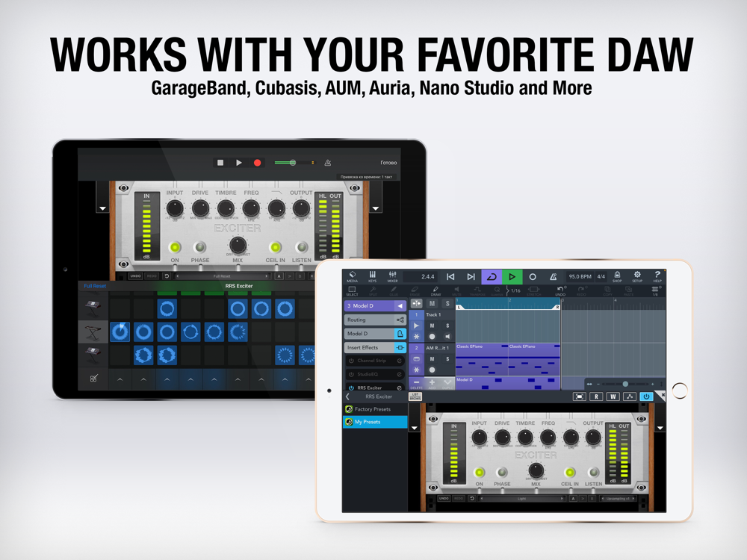Go back from the RRS Exciter preset browser
The width and height of the screenshot is (747, 560).
(x=348, y=396)
